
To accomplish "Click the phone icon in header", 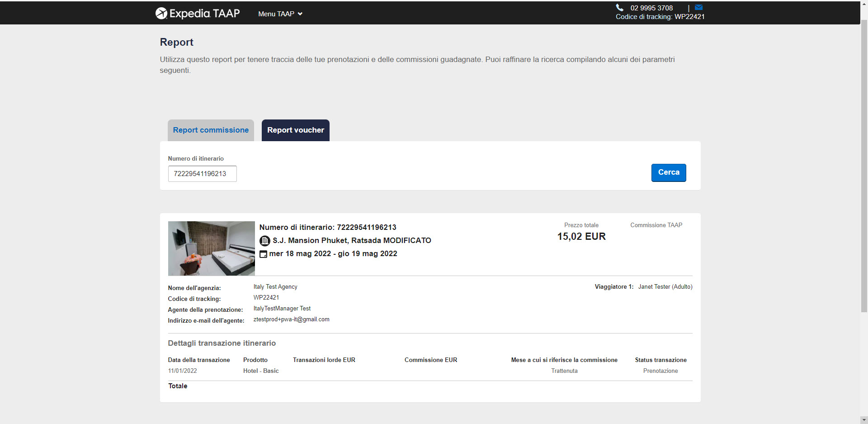I will [619, 8].
